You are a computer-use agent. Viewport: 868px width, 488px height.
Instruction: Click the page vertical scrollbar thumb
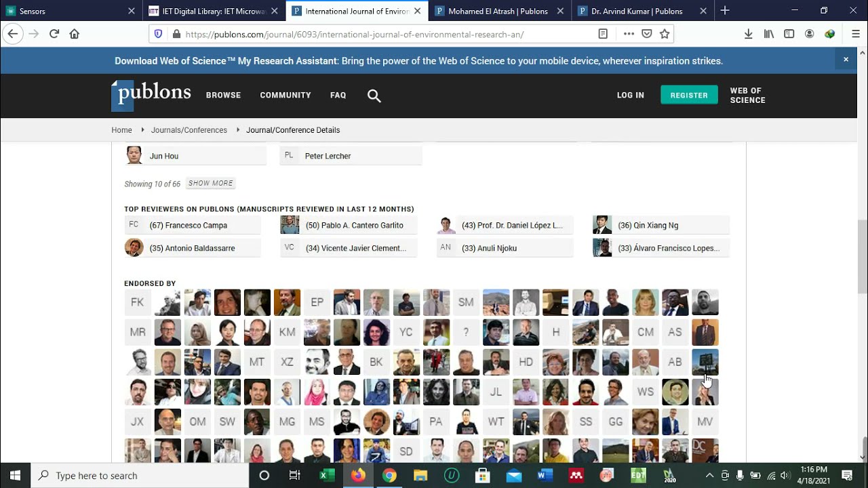click(863, 256)
